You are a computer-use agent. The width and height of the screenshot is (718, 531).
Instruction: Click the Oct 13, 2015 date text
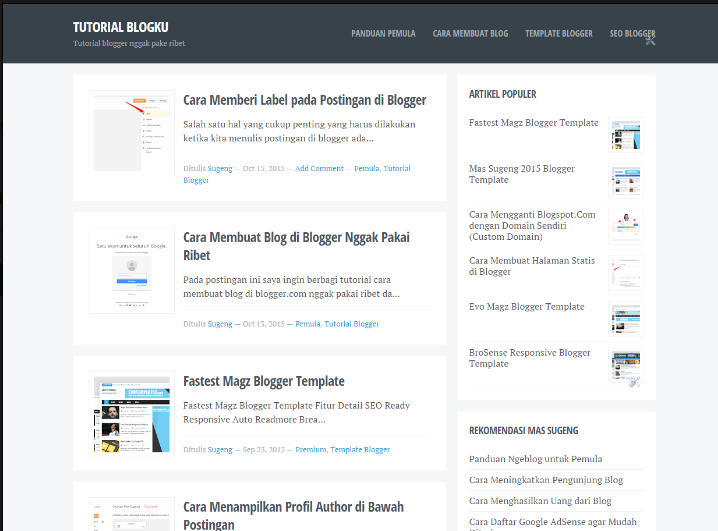point(263,324)
